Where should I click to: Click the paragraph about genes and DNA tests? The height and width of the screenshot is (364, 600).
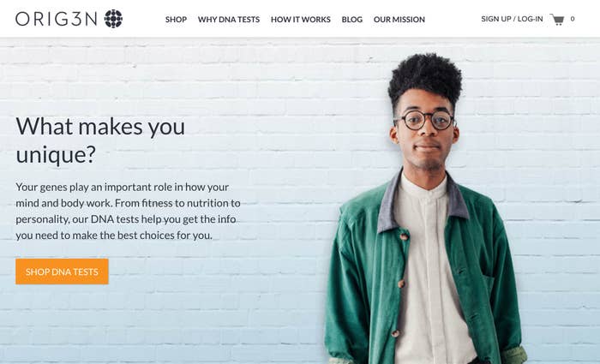129,211
